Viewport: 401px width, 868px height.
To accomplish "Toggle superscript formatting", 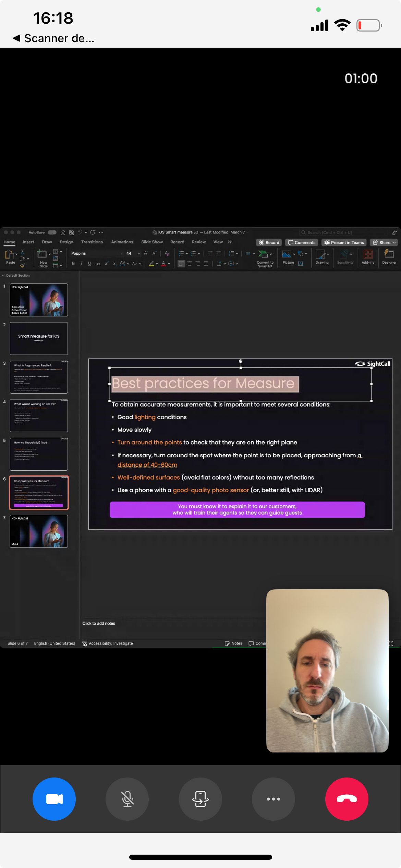I will pyautogui.click(x=107, y=263).
